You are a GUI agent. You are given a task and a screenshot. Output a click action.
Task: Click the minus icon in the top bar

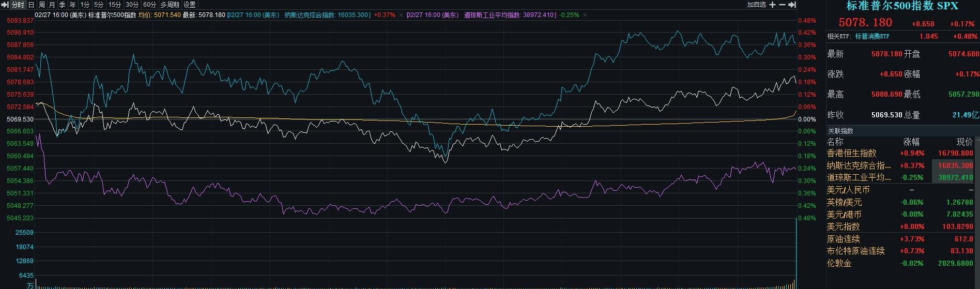pos(782,5)
